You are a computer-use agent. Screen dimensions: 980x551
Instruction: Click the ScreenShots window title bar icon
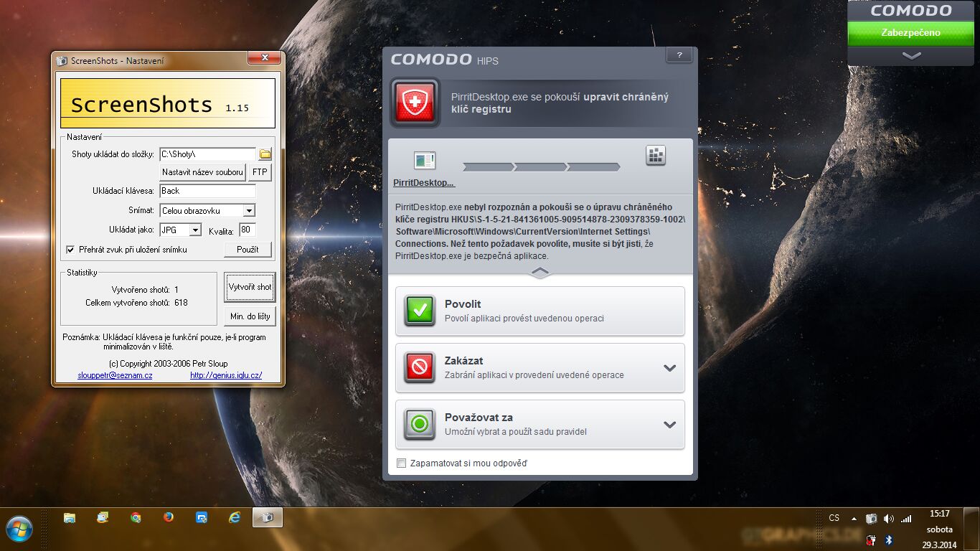click(62, 61)
